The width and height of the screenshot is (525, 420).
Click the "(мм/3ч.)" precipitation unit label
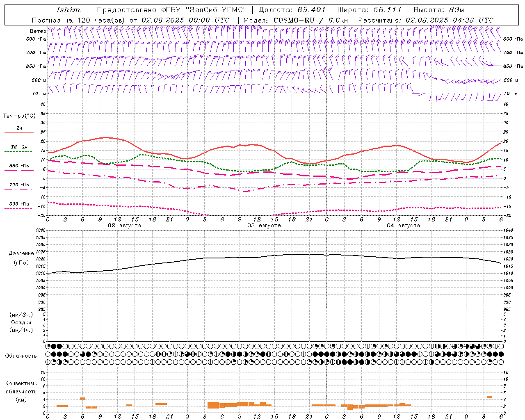pyautogui.click(x=21, y=315)
